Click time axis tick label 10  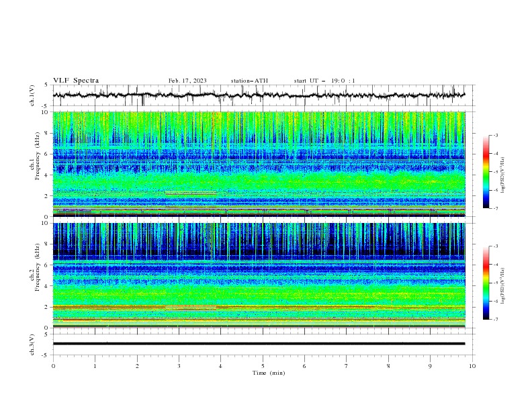point(472,366)
